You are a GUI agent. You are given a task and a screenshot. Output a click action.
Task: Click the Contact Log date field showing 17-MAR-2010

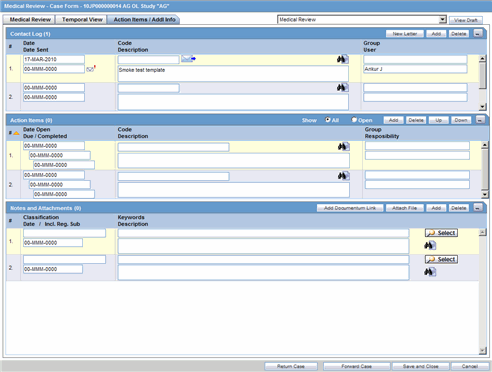point(54,59)
